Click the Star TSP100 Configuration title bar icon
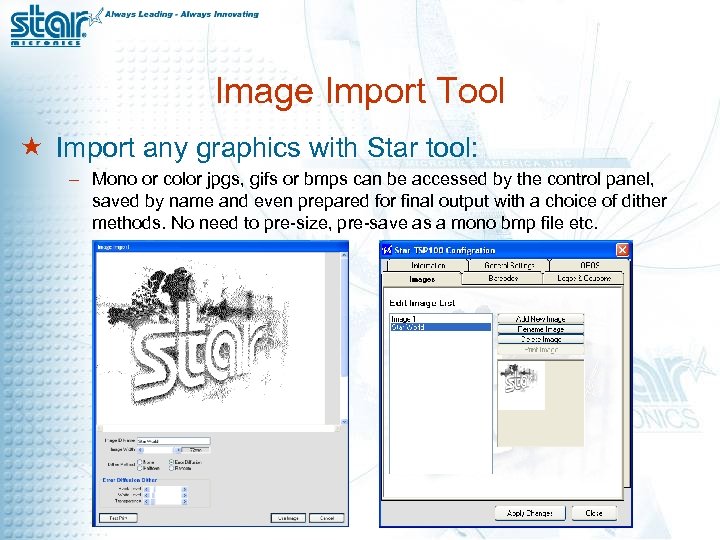 387,250
